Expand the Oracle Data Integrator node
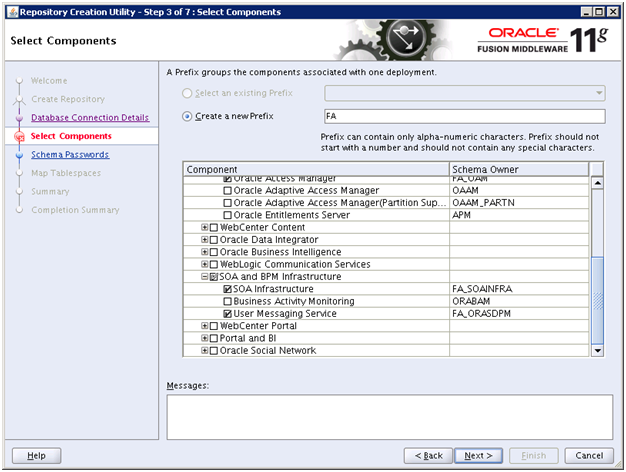Viewport: 626px width, 472px height. tap(204, 240)
